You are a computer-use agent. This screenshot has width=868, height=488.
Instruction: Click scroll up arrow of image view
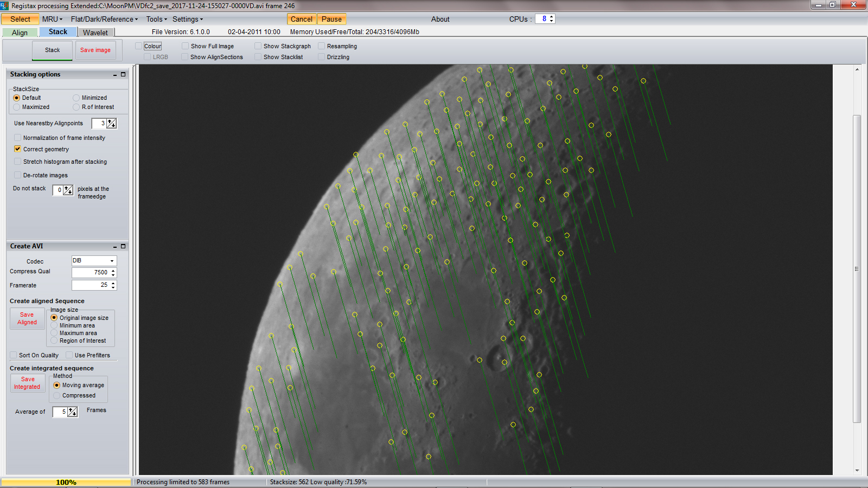857,69
